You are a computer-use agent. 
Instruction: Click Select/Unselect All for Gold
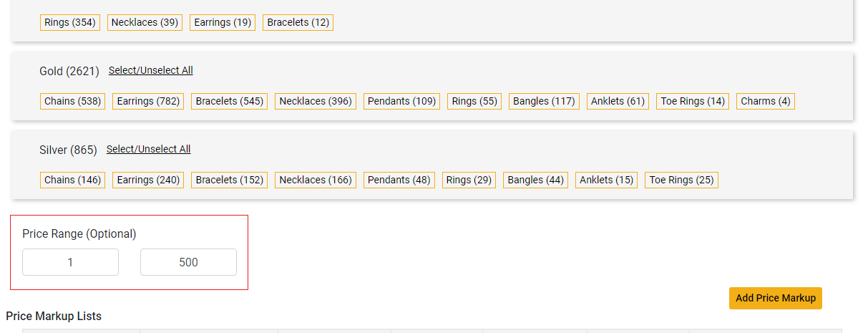click(x=150, y=70)
